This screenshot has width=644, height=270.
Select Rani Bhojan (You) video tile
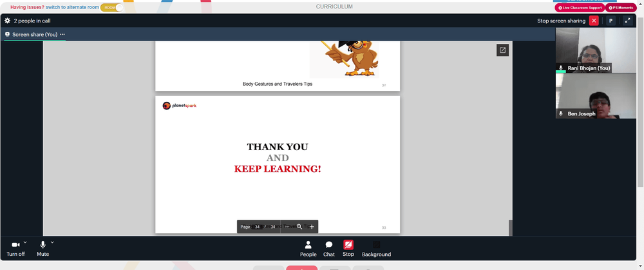point(596,50)
